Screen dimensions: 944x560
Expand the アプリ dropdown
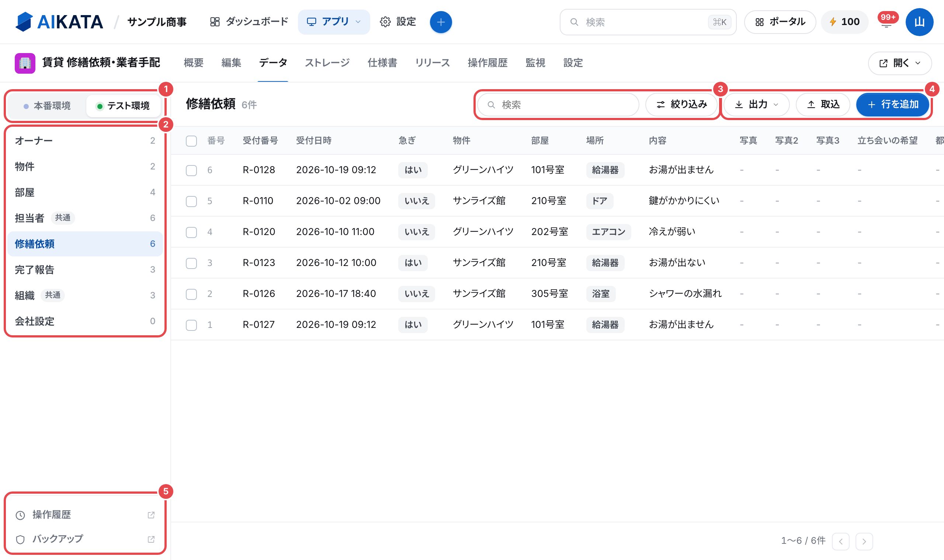(x=334, y=22)
